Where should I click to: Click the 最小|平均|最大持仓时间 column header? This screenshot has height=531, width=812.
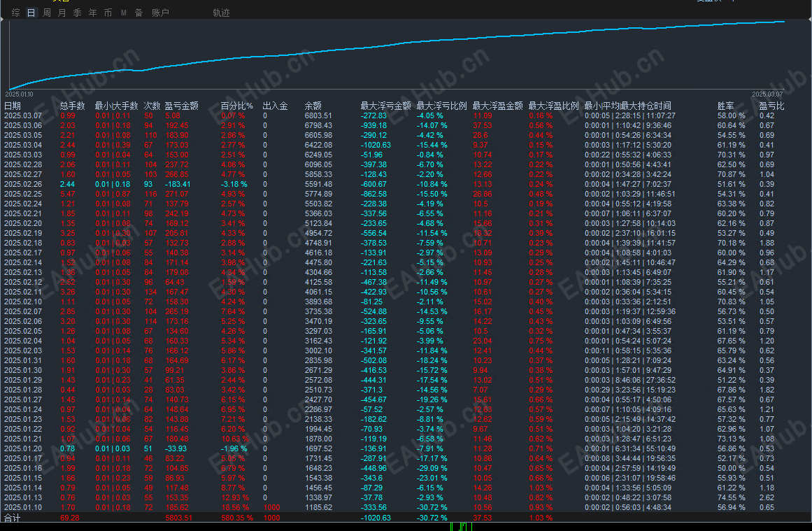pos(628,106)
